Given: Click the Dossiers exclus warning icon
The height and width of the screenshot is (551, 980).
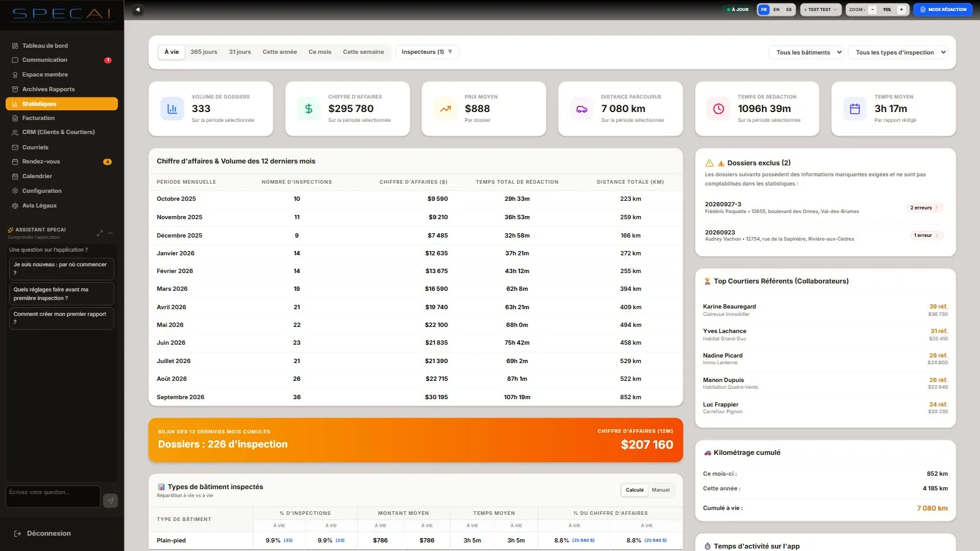Looking at the screenshot, I should [709, 163].
